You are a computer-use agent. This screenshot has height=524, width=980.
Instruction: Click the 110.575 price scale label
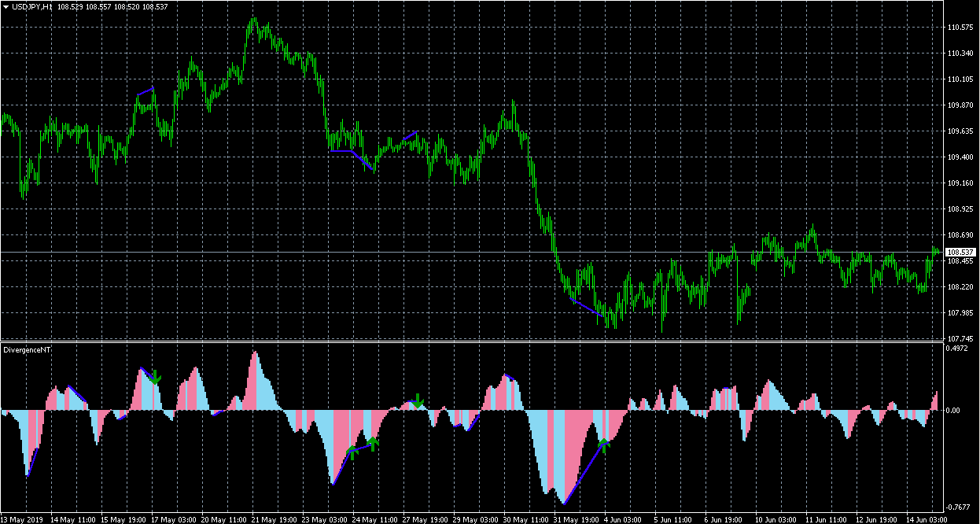(960, 28)
